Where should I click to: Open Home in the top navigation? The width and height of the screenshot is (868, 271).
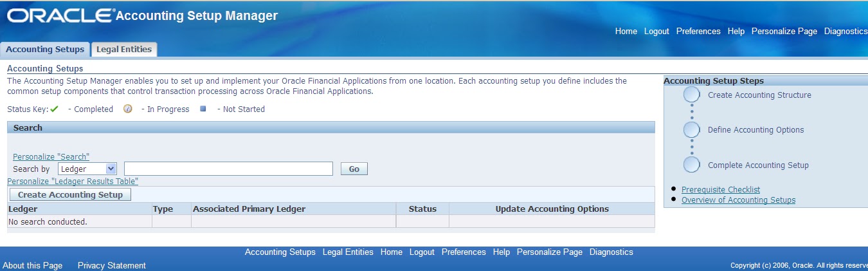626,31
